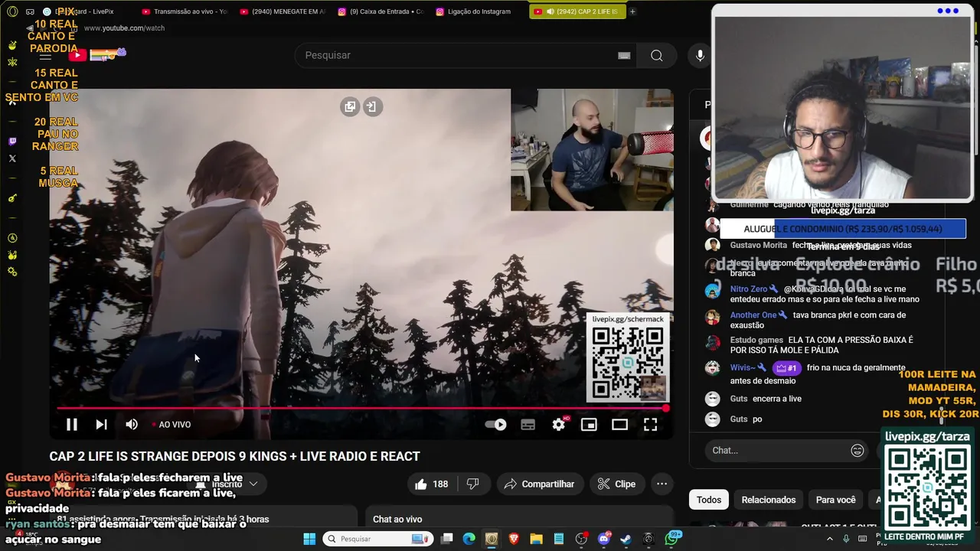Click Another One chat username
The width and height of the screenshot is (980, 551).
(753, 315)
